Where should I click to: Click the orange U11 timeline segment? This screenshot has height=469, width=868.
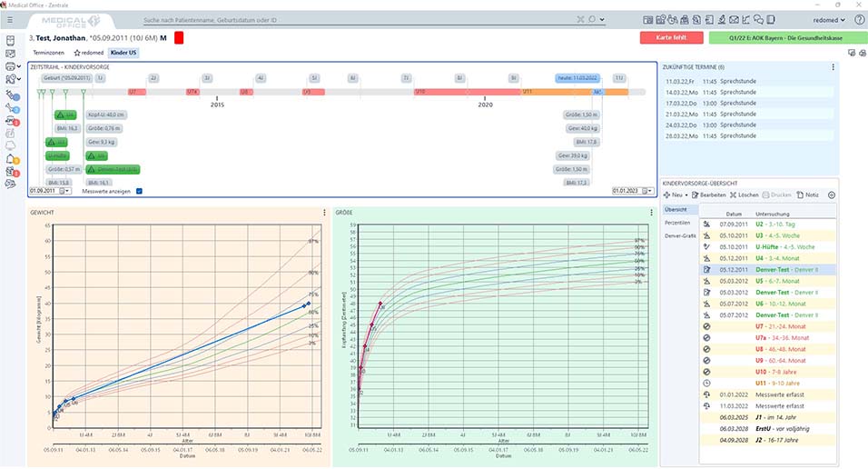tap(557, 92)
